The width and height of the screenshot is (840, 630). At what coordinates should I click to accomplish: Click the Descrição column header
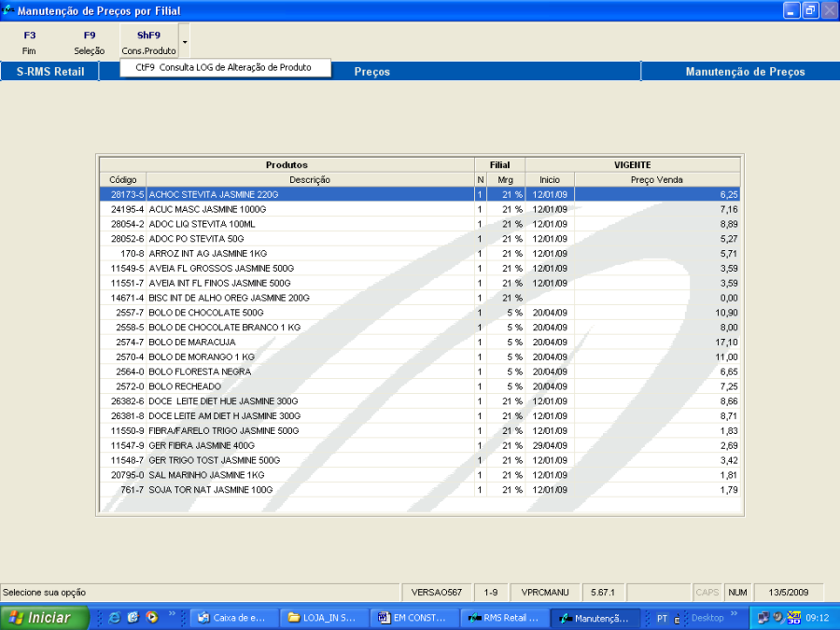[310, 180]
